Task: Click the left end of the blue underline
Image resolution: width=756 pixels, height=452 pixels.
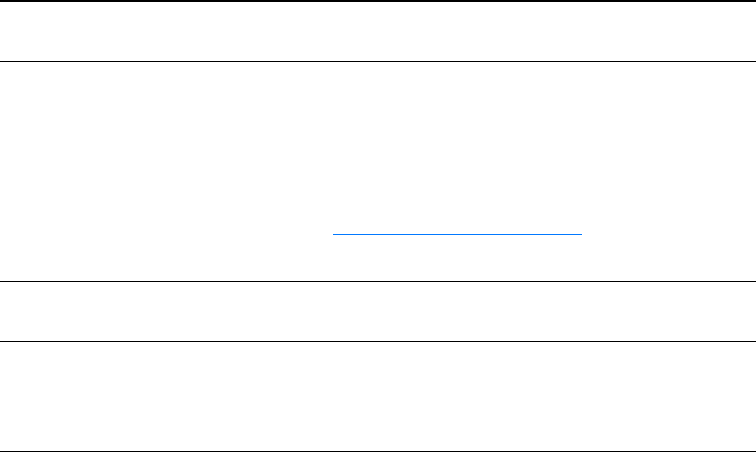Action: pyautogui.click(x=334, y=233)
